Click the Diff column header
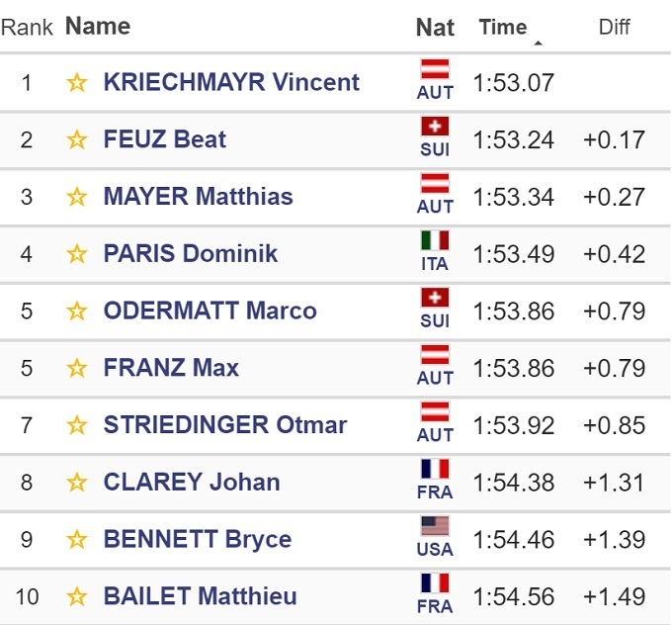 (x=615, y=27)
